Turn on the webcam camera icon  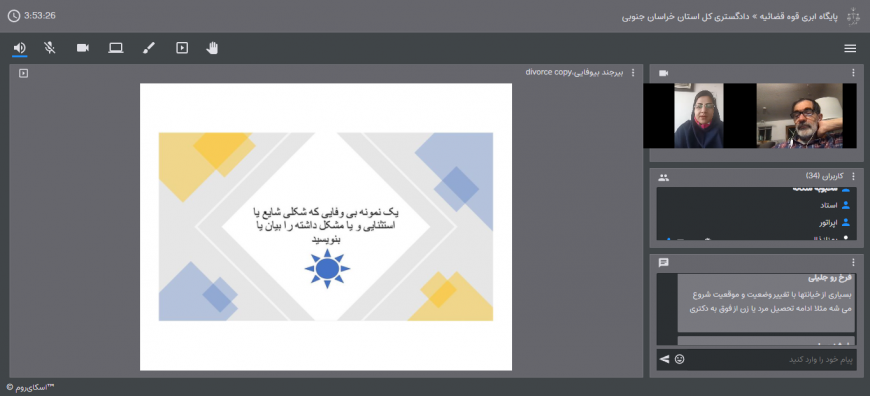(83, 48)
